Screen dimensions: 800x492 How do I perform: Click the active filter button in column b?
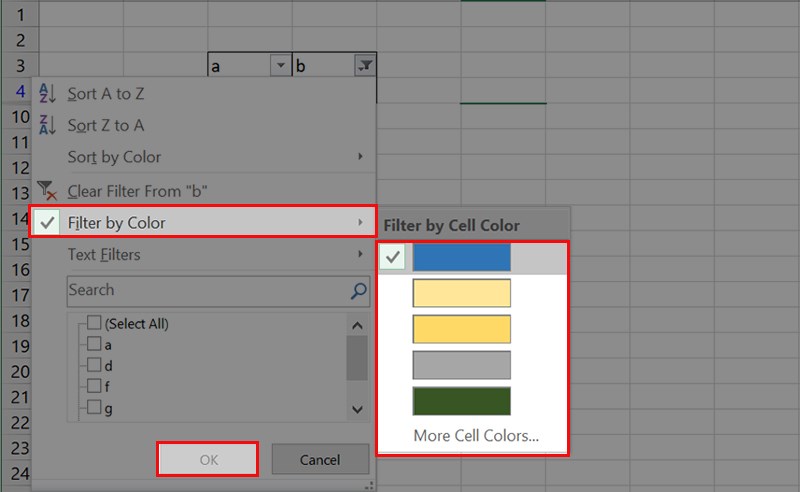tap(365, 65)
